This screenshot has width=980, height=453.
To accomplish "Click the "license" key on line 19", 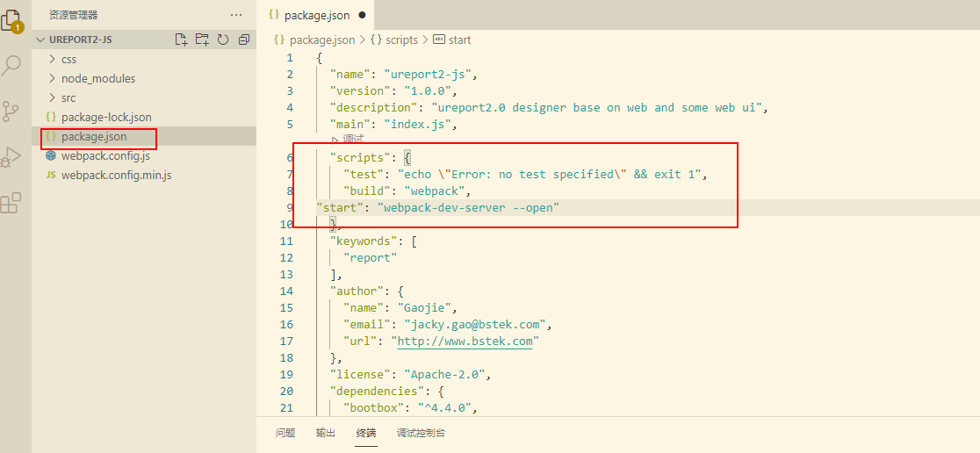I will tap(361, 374).
